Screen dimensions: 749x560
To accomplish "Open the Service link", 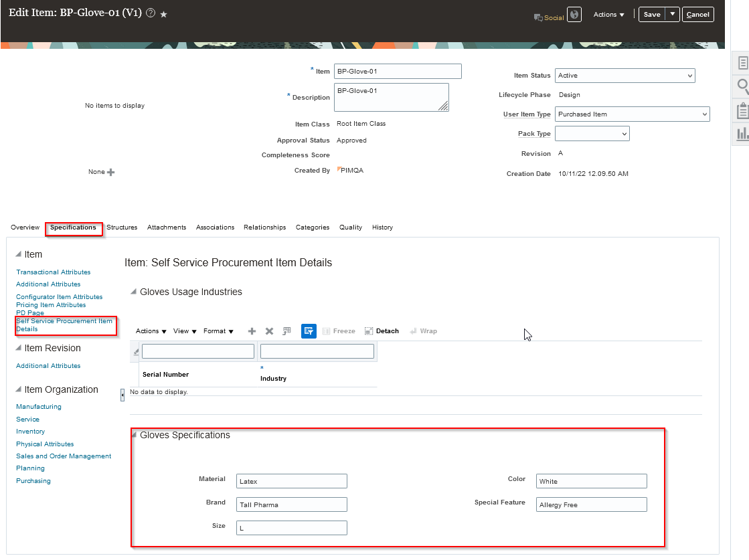I will (x=27, y=419).
